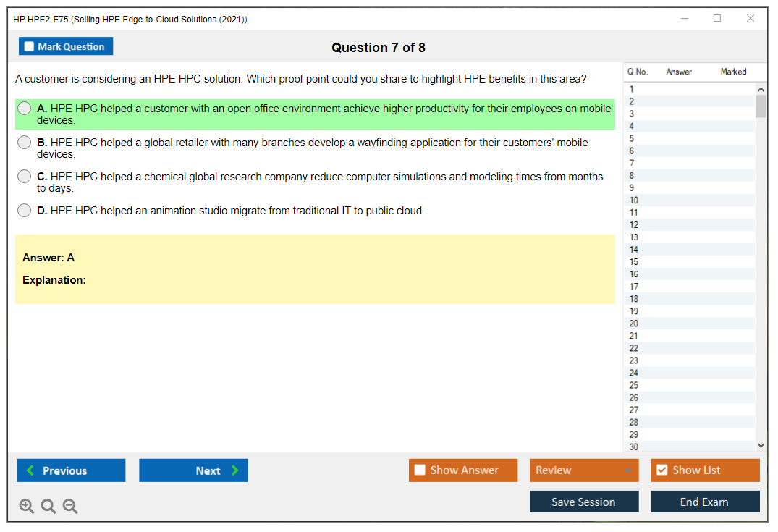Select option C about chemical research company
778x532 pixels.
click(25, 177)
